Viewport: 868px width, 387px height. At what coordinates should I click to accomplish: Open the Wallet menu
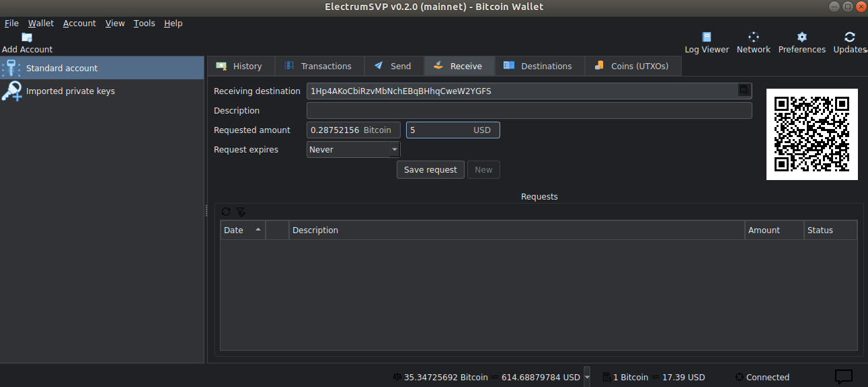click(41, 23)
